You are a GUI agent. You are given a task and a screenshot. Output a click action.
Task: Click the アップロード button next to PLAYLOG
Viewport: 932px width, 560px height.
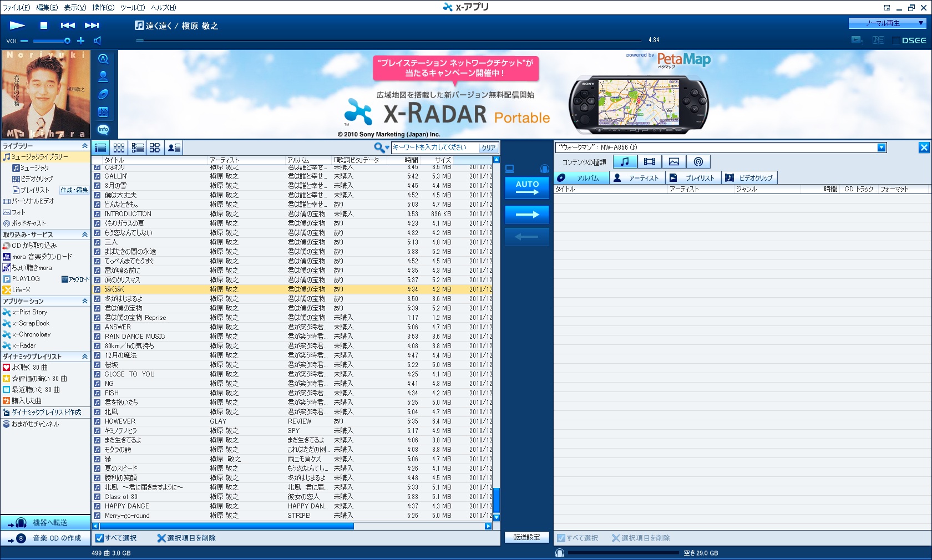point(75,279)
